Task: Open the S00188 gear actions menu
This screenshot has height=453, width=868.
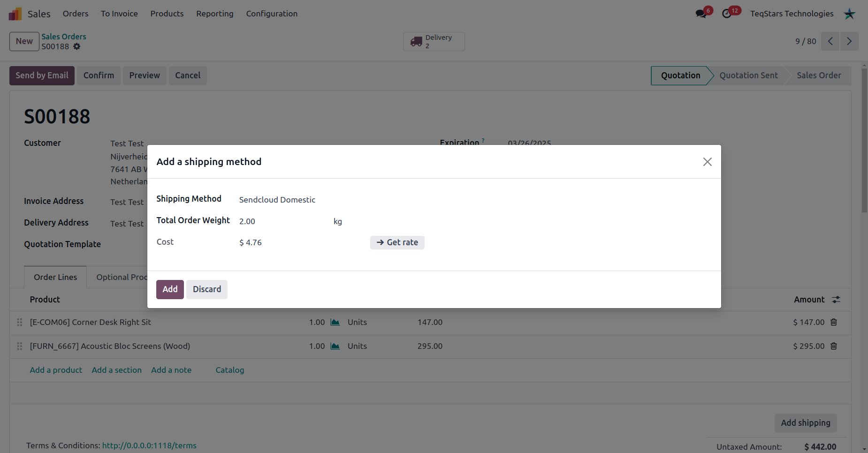Action: pos(77,46)
